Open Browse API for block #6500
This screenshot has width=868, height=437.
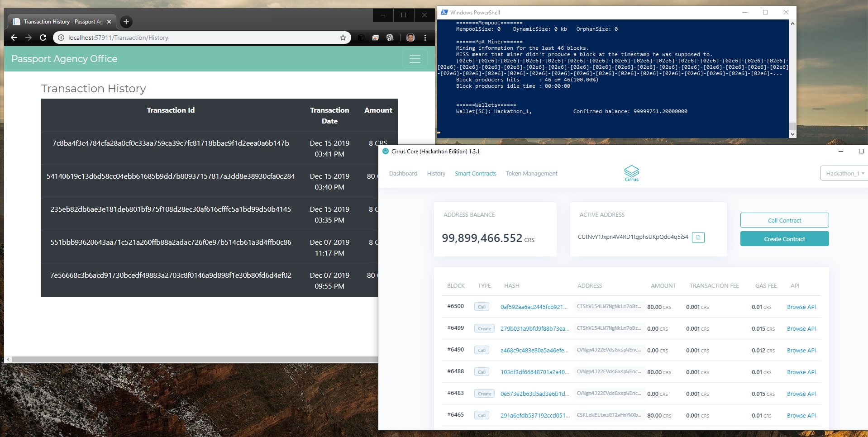(x=801, y=307)
